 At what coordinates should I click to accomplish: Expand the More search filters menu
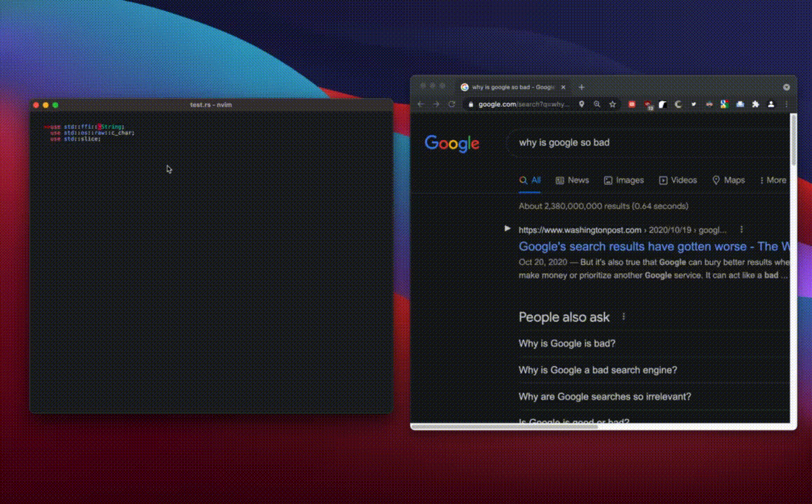[x=773, y=180]
